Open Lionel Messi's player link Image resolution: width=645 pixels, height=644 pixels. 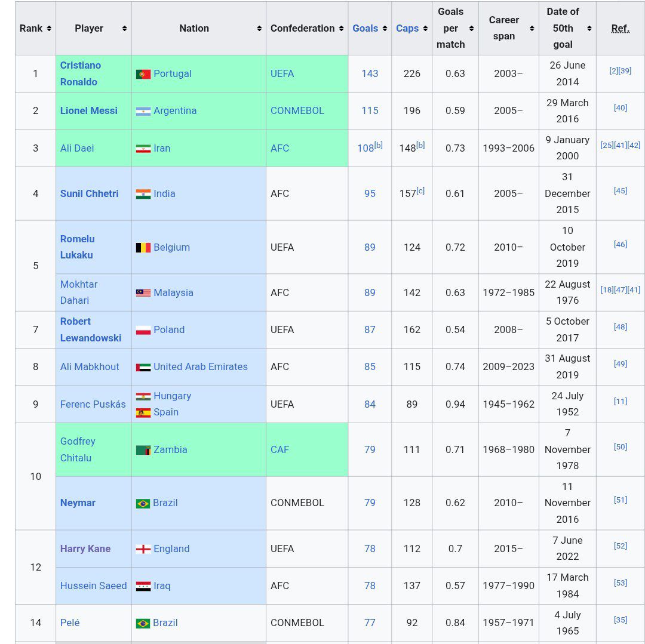pos(89,110)
